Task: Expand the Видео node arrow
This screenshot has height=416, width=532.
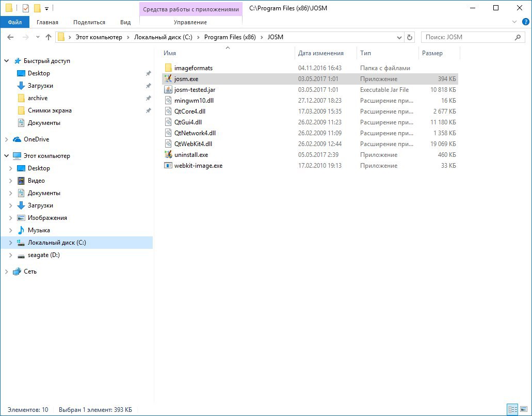Action: click(10, 181)
